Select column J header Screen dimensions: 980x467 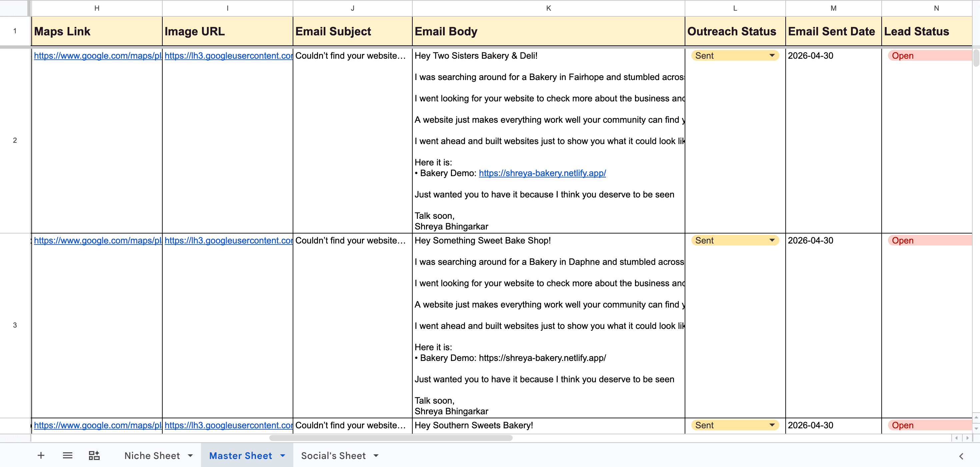353,8
